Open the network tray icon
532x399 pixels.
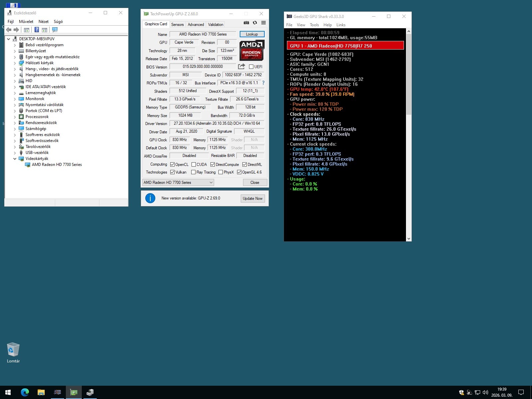[x=477, y=392]
